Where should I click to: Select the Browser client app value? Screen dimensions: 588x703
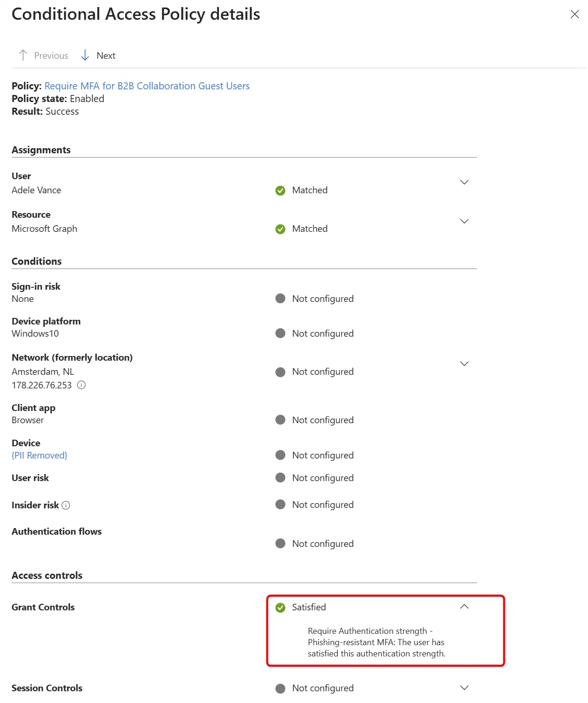[28, 420]
